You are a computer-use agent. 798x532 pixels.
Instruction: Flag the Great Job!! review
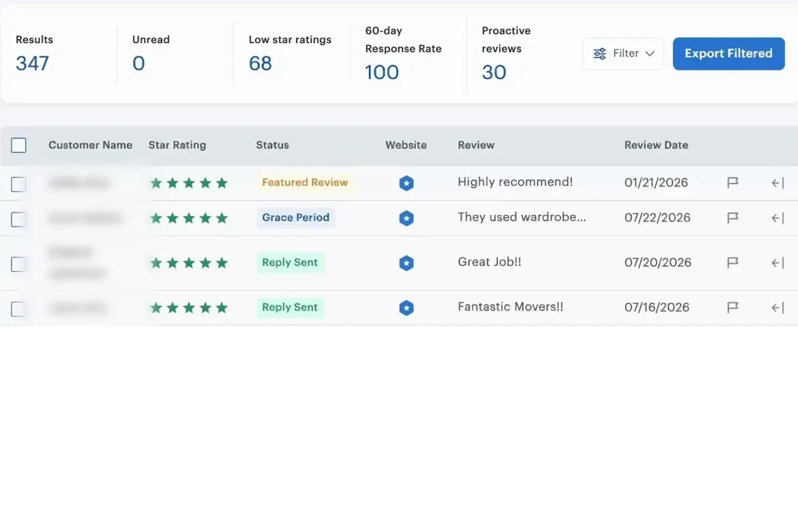733,263
